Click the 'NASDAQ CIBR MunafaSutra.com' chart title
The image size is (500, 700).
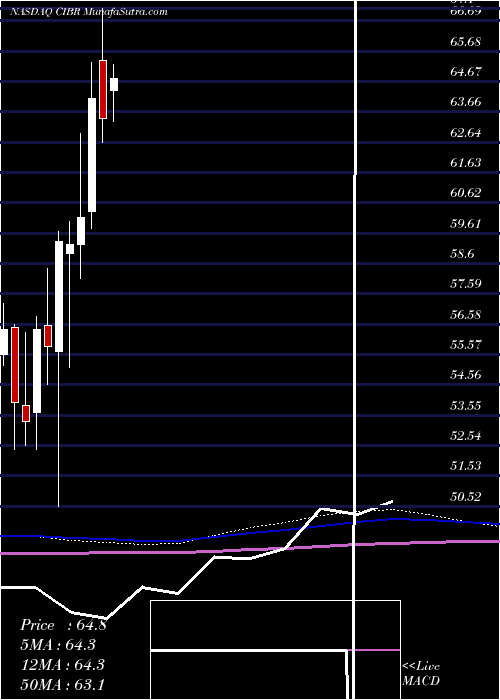(89, 12)
